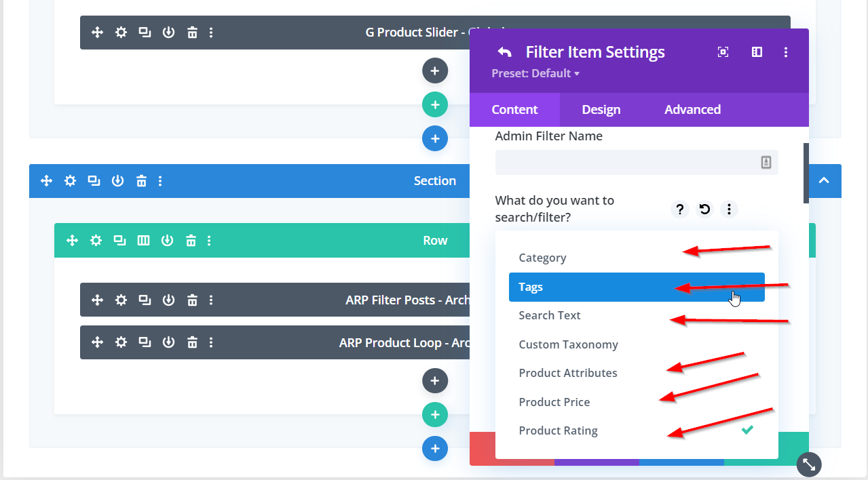Toggle fullscreen expand icon in settings header

[723, 52]
